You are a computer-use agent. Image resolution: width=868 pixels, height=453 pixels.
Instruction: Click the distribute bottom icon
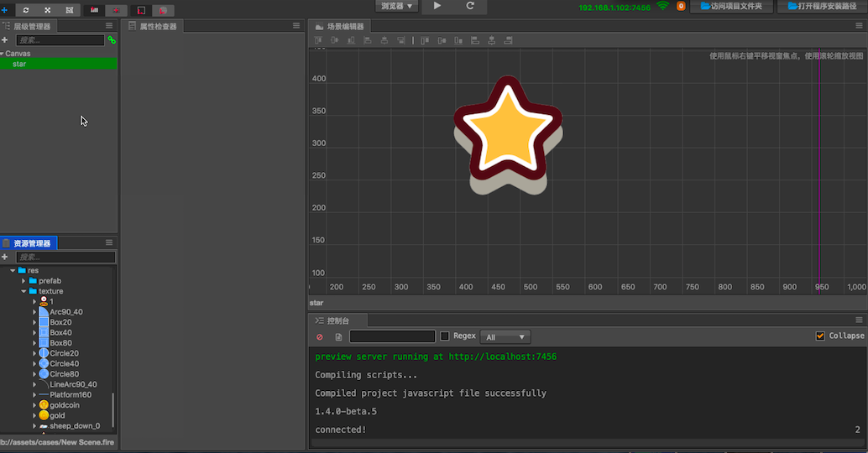(458, 40)
